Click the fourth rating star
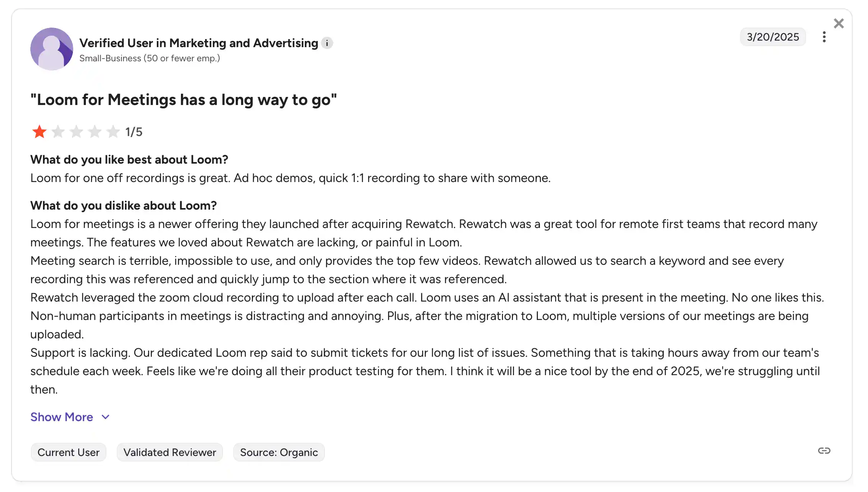Image resolution: width=868 pixels, height=492 pixels. click(94, 131)
